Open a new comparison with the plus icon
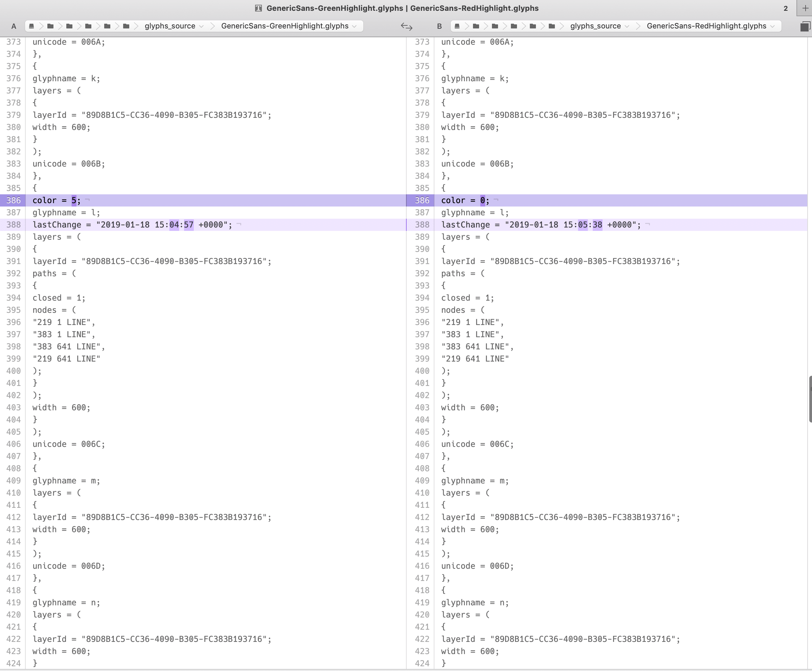The width and height of the screenshot is (812, 671). coord(805,8)
